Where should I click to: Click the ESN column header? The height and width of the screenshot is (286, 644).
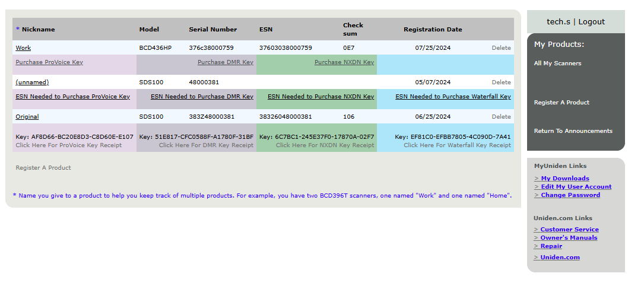click(266, 29)
